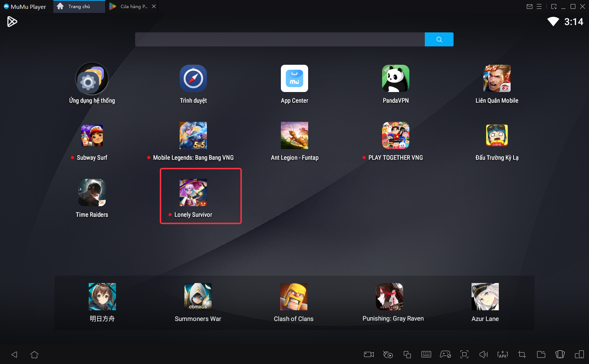The height and width of the screenshot is (364, 589).
Task: Open the MuMu hamburger menu
Action: click(539, 7)
